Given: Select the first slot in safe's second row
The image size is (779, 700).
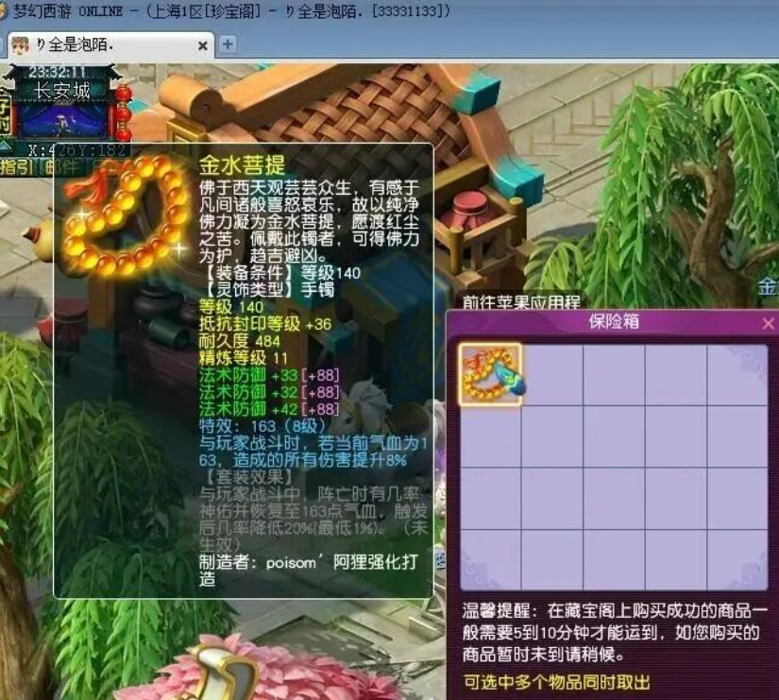Looking at the screenshot, I should pos(490,436).
